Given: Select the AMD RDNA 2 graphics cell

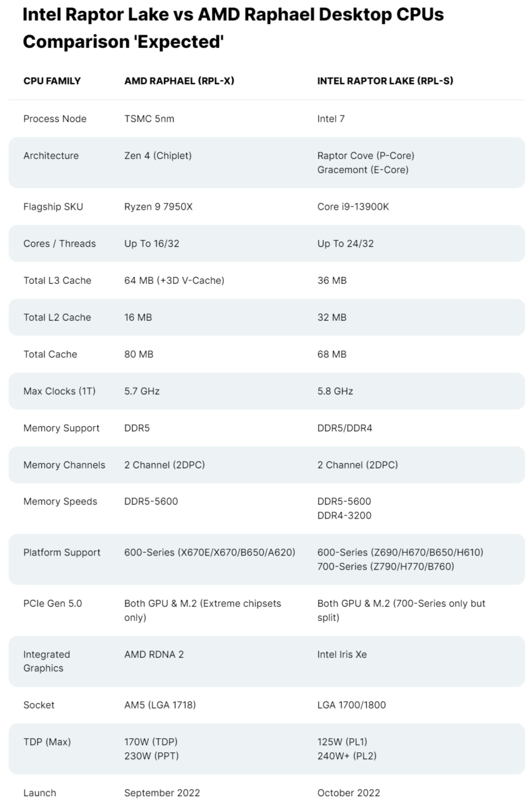Looking at the screenshot, I should click(154, 654).
